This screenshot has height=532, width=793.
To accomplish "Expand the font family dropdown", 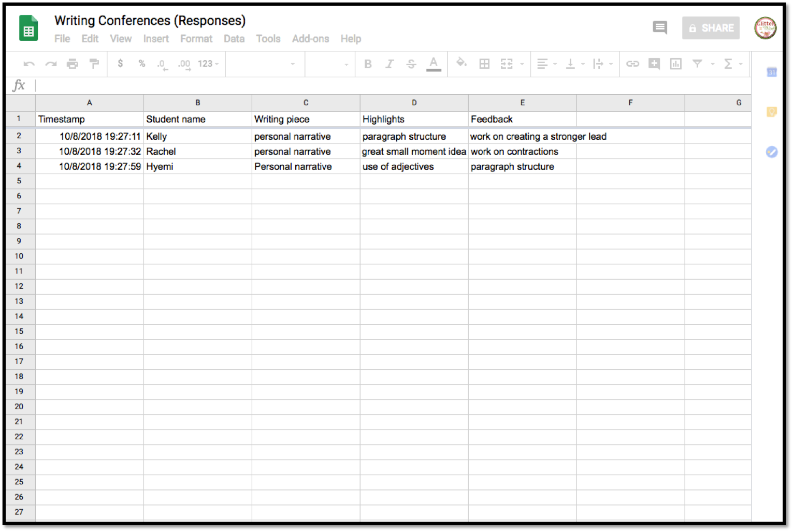I will point(265,64).
